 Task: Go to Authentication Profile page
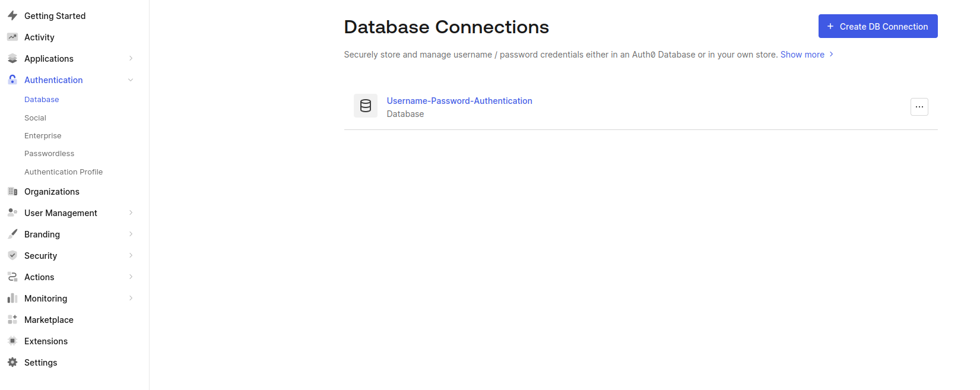64,172
